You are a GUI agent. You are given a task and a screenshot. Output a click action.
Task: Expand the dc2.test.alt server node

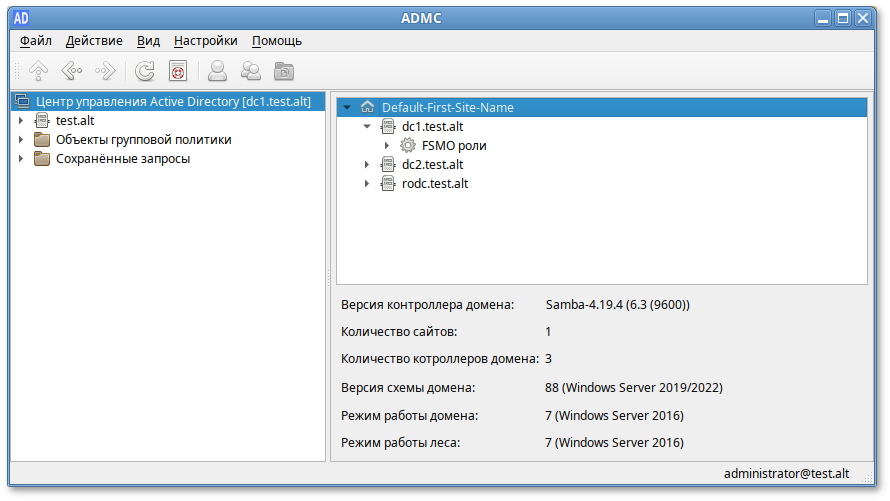tap(367, 165)
